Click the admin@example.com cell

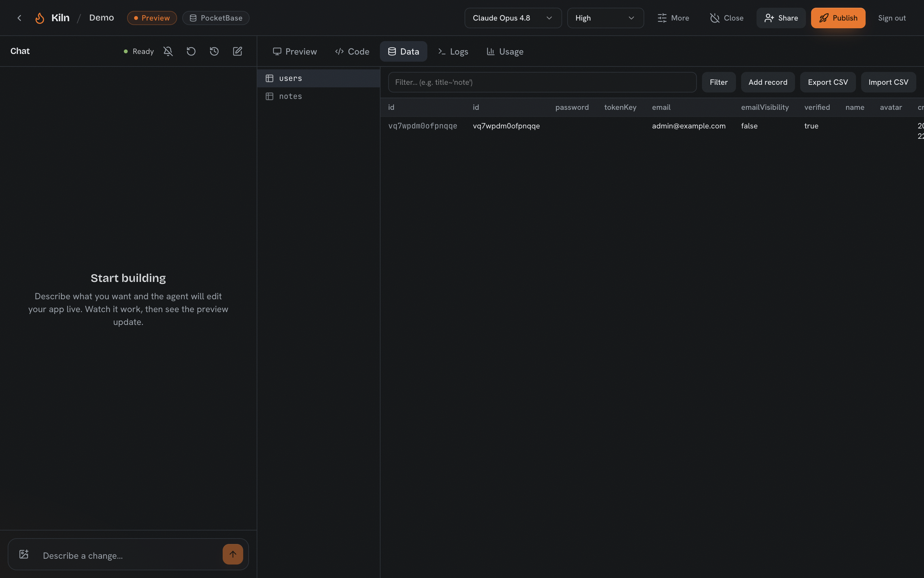click(689, 126)
